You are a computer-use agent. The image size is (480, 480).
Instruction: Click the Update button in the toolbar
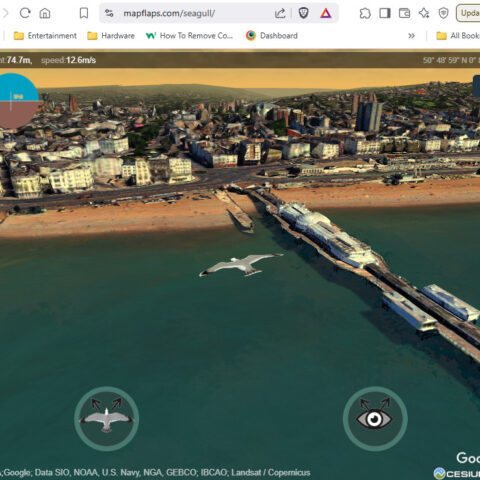(x=468, y=13)
